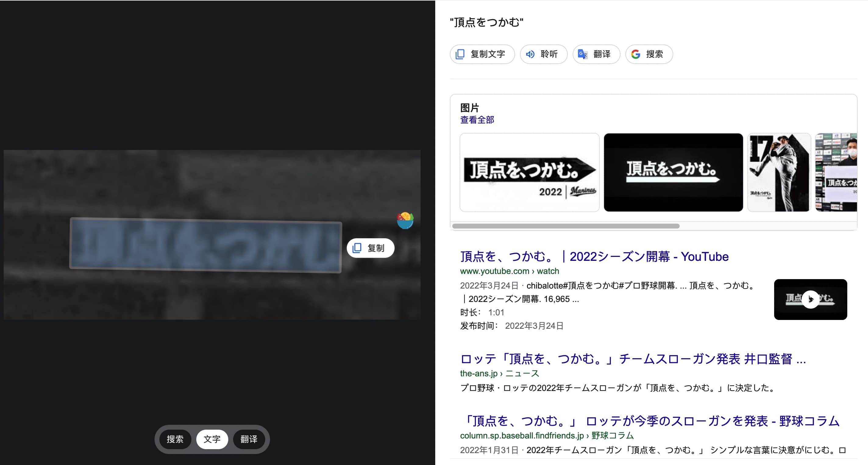Select the 文字 text mode tab

click(x=212, y=439)
